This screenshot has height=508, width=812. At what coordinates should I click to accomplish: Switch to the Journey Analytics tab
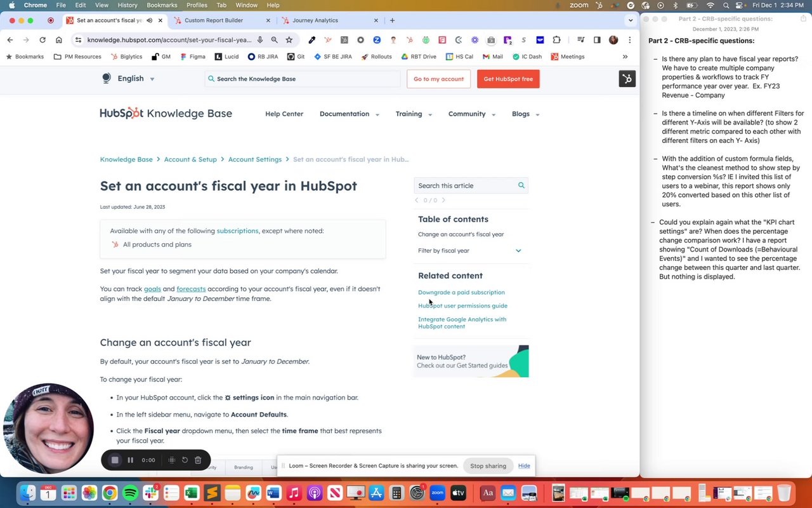[x=330, y=20]
